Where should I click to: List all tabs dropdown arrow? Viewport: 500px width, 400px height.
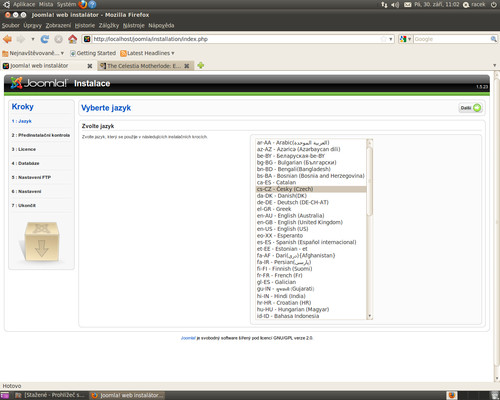pyautogui.click(x=494, y=65)
